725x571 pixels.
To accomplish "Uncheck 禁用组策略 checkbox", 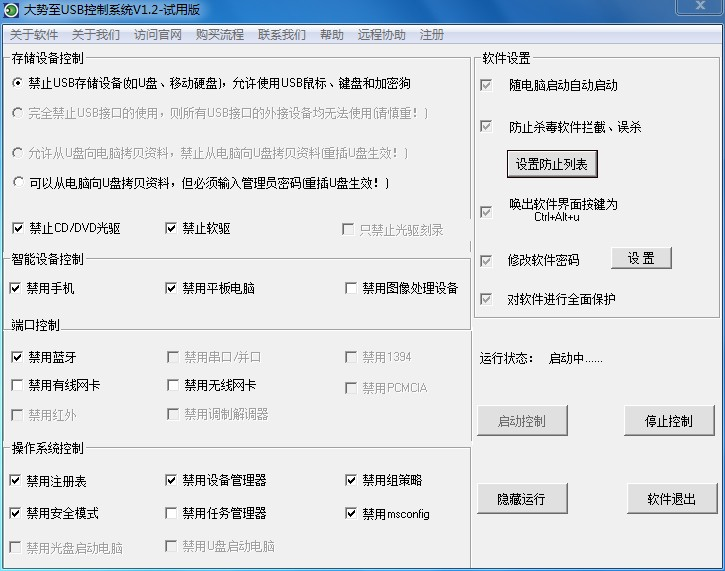I will pyautogui.click(x=350, y=480).
